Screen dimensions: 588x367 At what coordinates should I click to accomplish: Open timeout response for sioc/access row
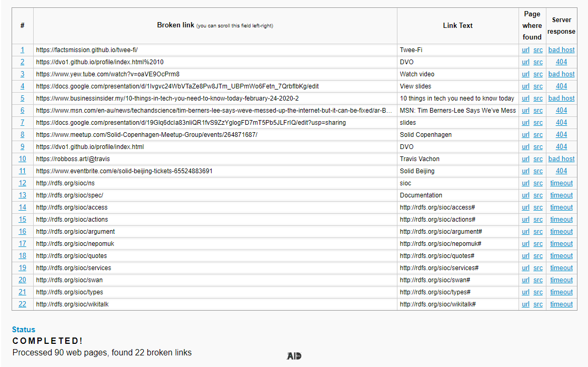(561, 207)
